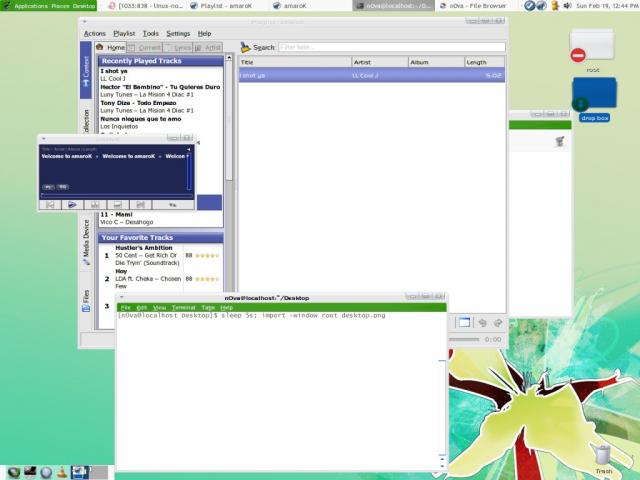Click 'Hustler's Ambition' favorite track
The width and height of the screenshot is (640, 480).
(144, 248)
